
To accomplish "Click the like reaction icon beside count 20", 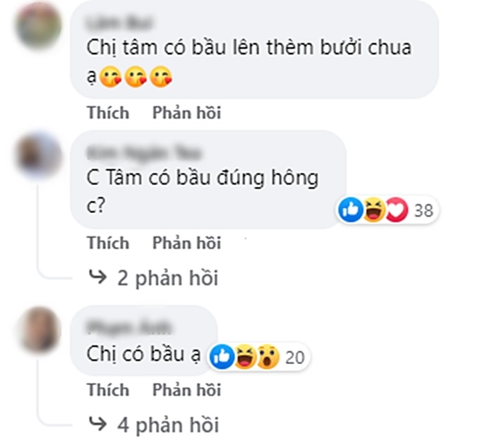I will point(222,356).
